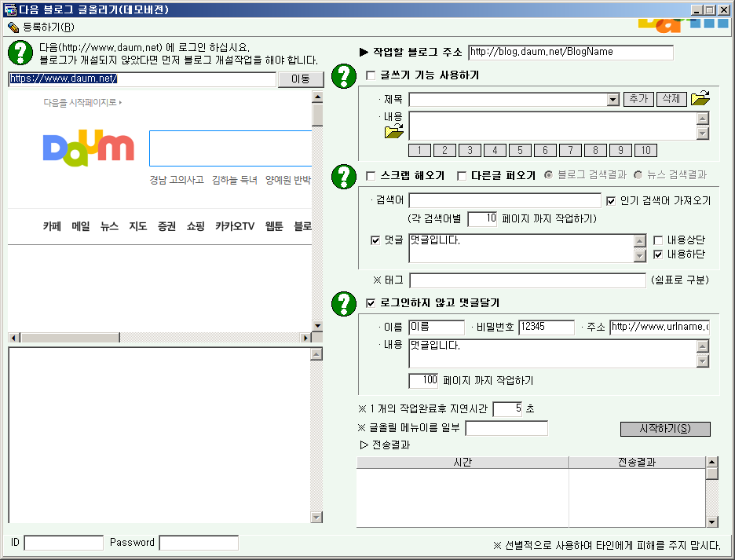Click the green help icon beside 로그인하지 않고 댓글달기
Screen dimensions: 735x560
pos(344,303)
